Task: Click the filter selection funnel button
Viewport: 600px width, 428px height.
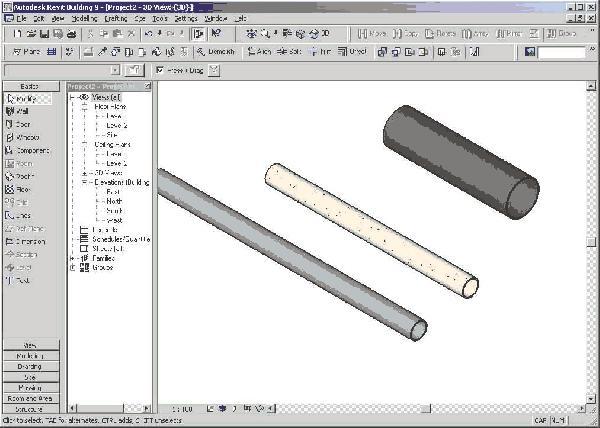Action: point(214,70)
